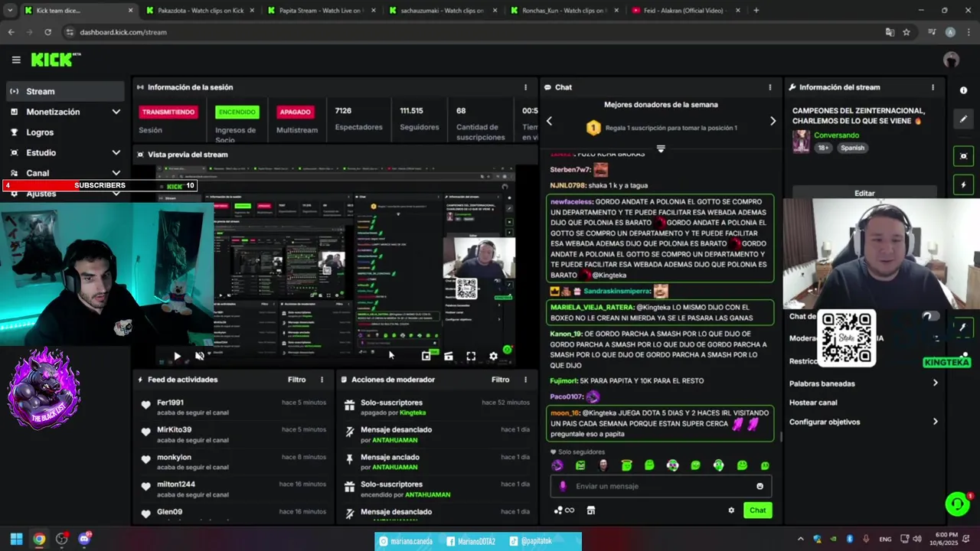Image resolution: width=980 pixels, height=551 pixels.
Task: Switch to Papita Stream browser tab
Action: point(322,11)
